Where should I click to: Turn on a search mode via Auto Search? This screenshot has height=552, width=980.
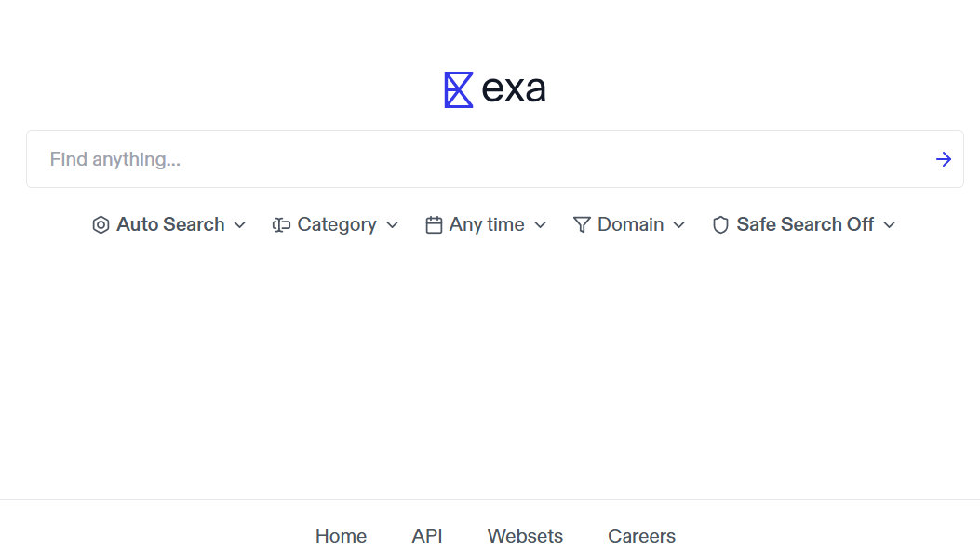pyautogui.click(x=170, y=224)
